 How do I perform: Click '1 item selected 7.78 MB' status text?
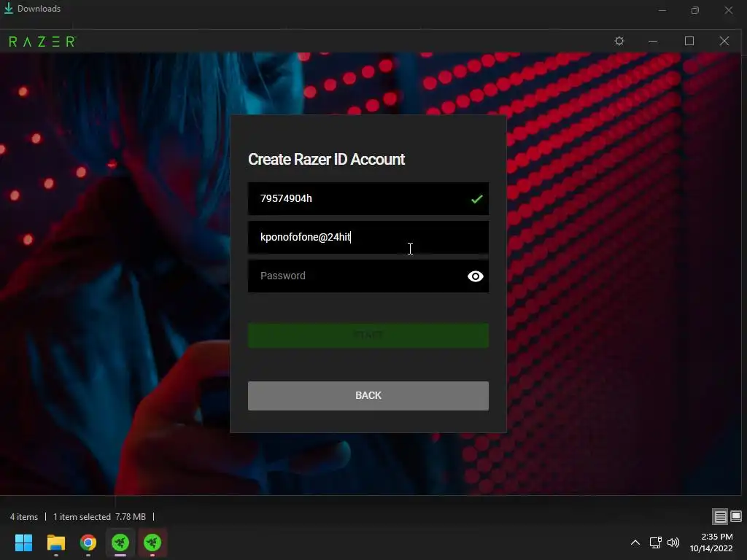[99, 517]
